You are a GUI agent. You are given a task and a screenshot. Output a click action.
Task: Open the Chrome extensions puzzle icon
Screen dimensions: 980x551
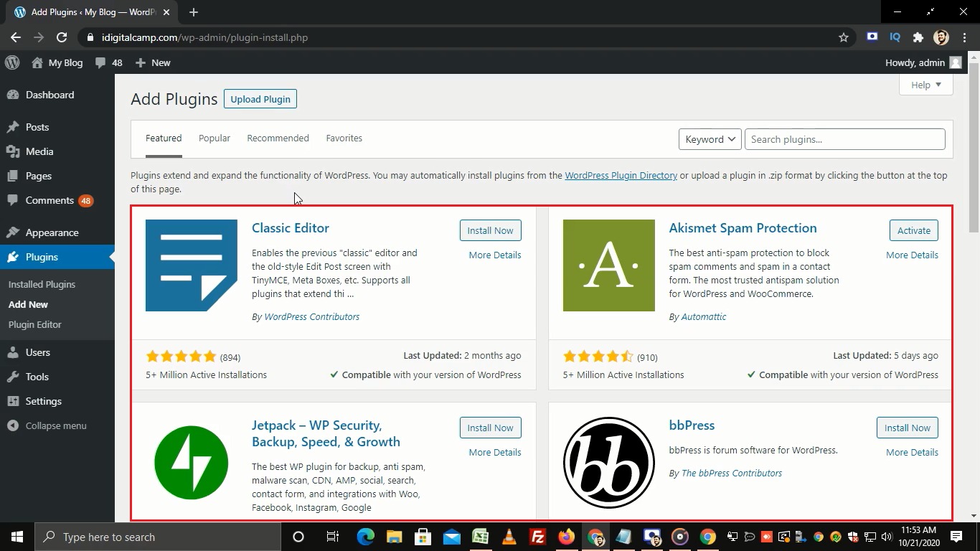(x=918, y=37)
